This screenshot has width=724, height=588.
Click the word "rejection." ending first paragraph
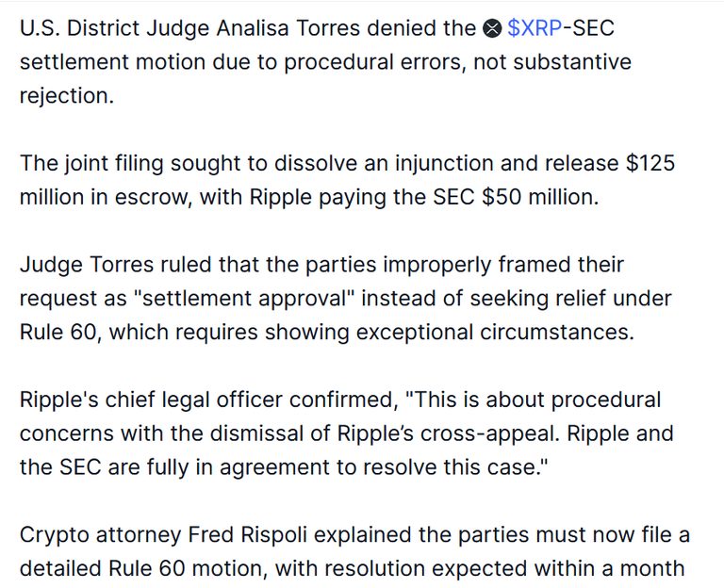(x=67, y=96)
